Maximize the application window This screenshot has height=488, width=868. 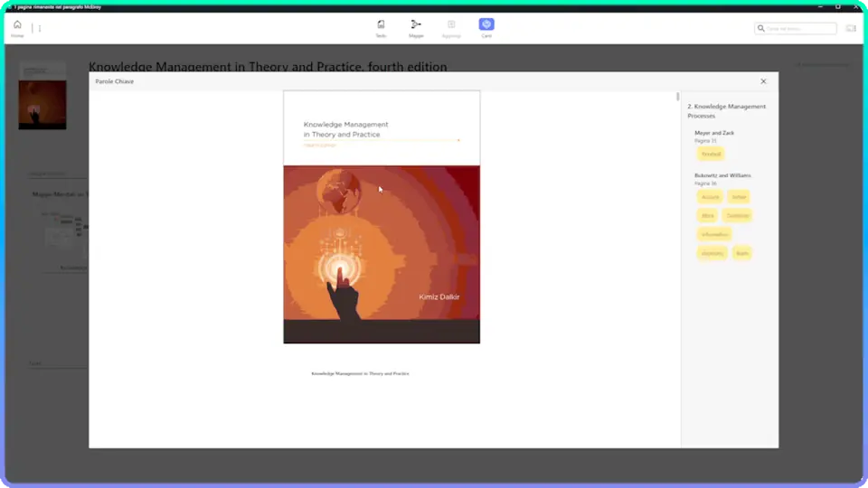pos(837,6)
